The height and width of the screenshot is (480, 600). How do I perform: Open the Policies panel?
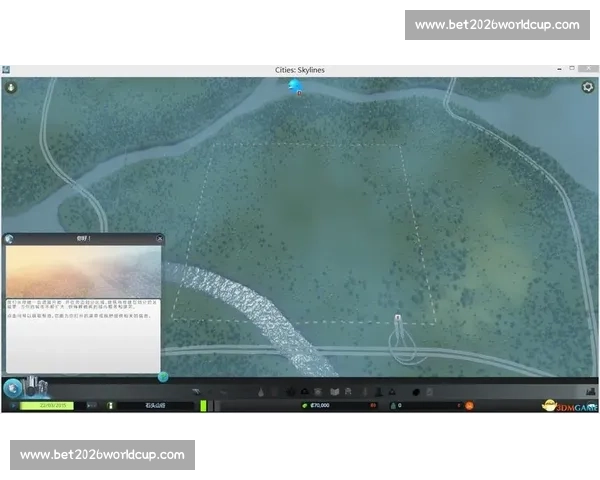(430, 392)
